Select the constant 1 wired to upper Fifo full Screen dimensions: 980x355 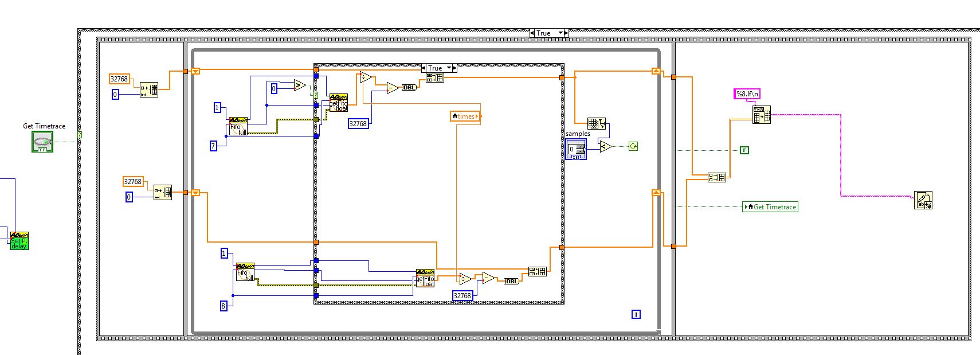click(x=217, y=107)
